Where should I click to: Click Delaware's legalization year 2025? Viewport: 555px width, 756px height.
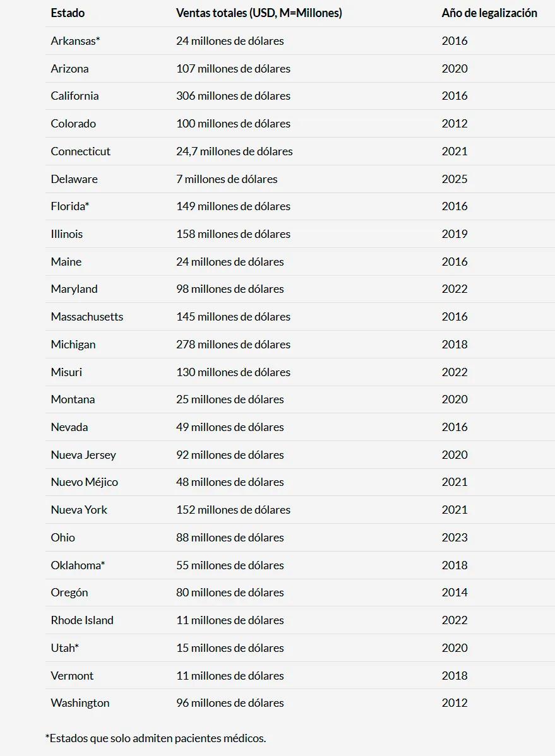(455, 179)
